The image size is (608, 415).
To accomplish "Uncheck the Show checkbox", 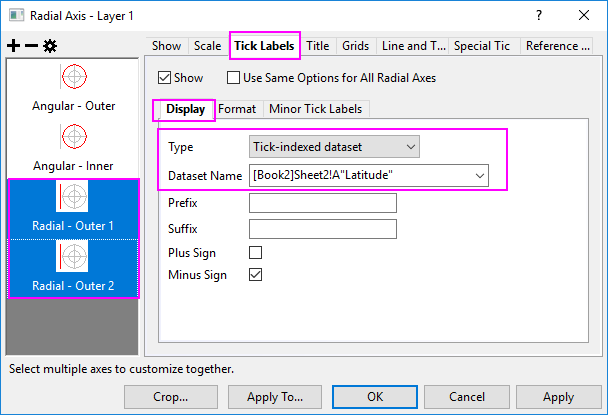I will coord(165,78).
